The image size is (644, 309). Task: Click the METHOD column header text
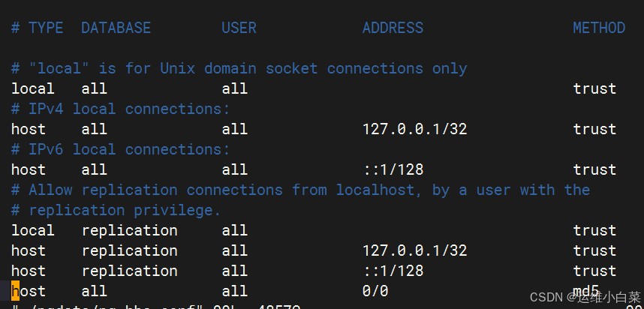coord(598,28)
